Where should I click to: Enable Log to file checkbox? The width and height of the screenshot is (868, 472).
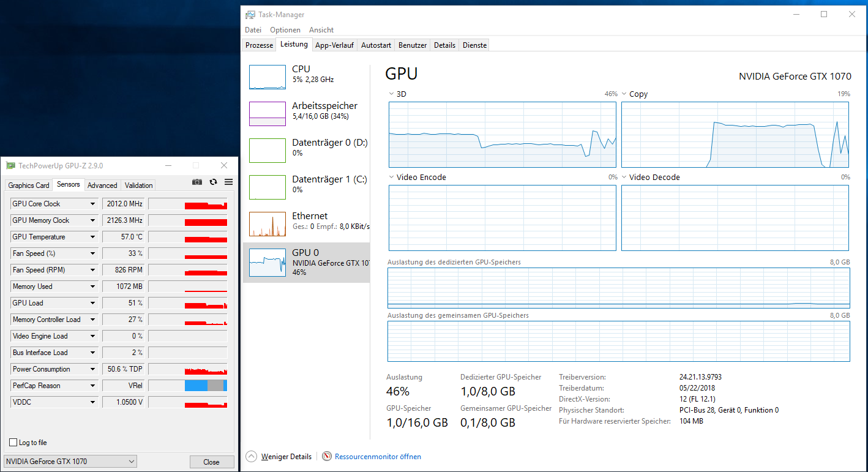tap(13, 442)
